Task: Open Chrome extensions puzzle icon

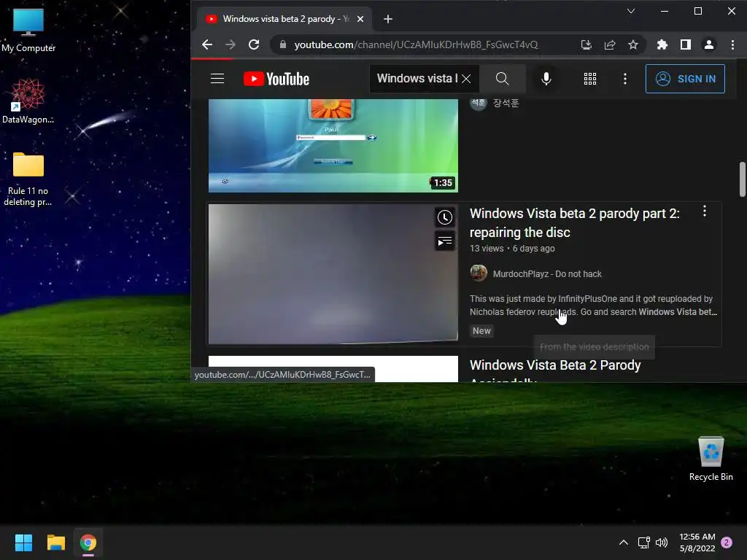Action: [662, 44]
